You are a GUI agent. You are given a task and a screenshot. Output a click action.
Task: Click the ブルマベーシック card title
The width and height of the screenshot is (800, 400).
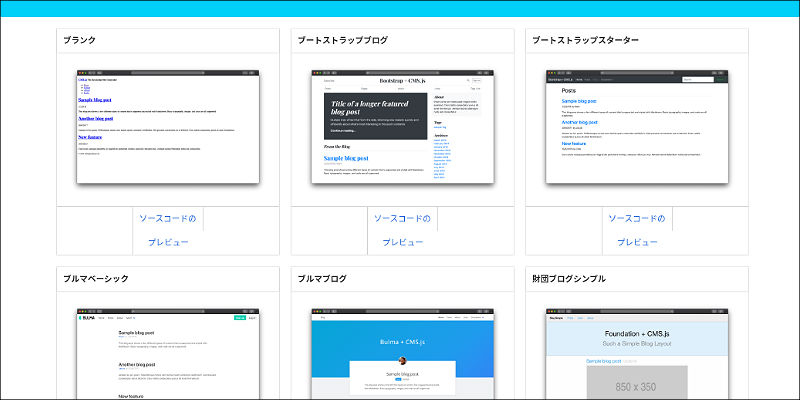[96, 279]
